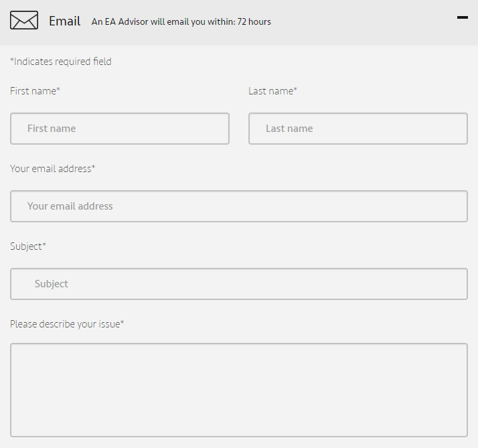Viewport: 478px width, 448px height.
Task: Focus the Subject input field
Action: pos(239,284)
